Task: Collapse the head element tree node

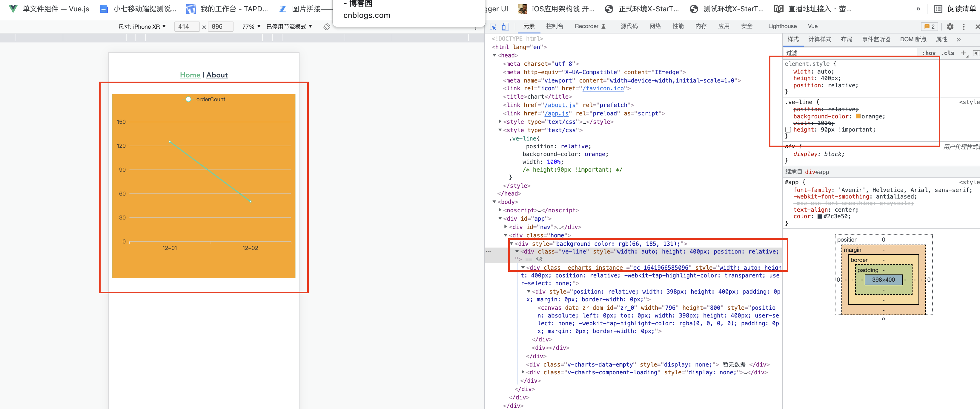Action: (x=494, y=56)
